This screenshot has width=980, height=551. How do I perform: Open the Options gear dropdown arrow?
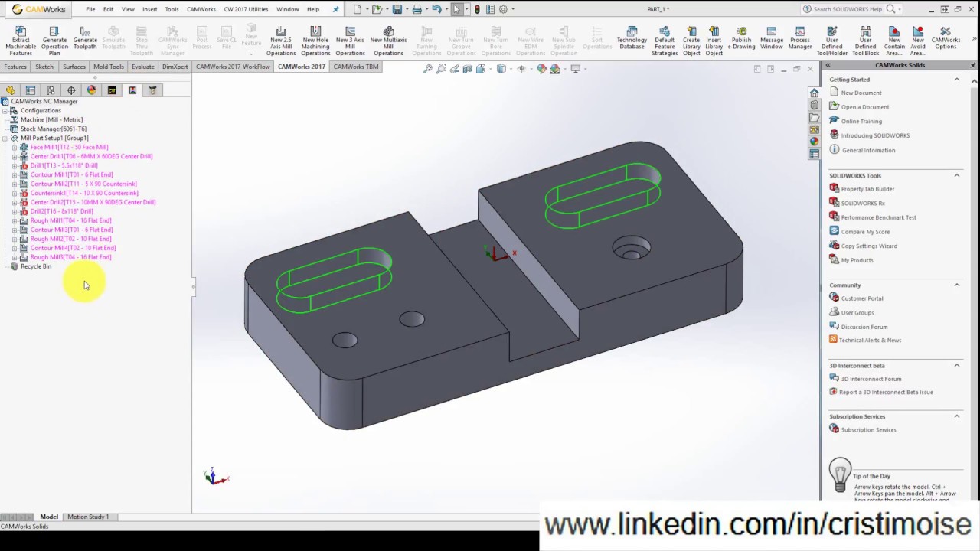click(511, 9)
